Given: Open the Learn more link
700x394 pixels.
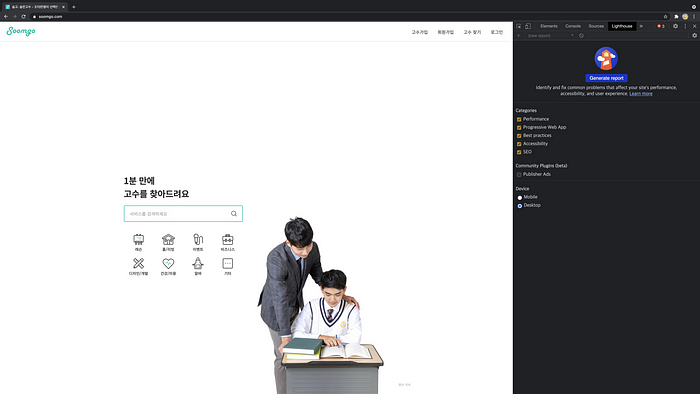Looking at the screenshot, I should 641,94.
